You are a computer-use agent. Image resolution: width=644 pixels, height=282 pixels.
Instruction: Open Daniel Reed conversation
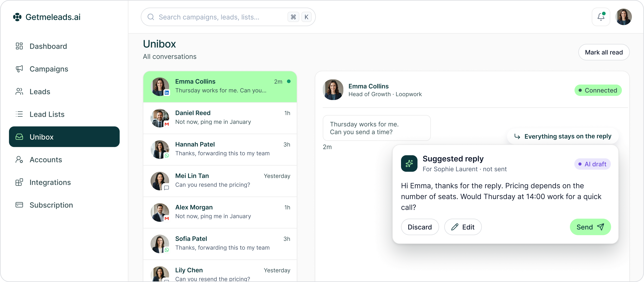[x=220, y=118]
